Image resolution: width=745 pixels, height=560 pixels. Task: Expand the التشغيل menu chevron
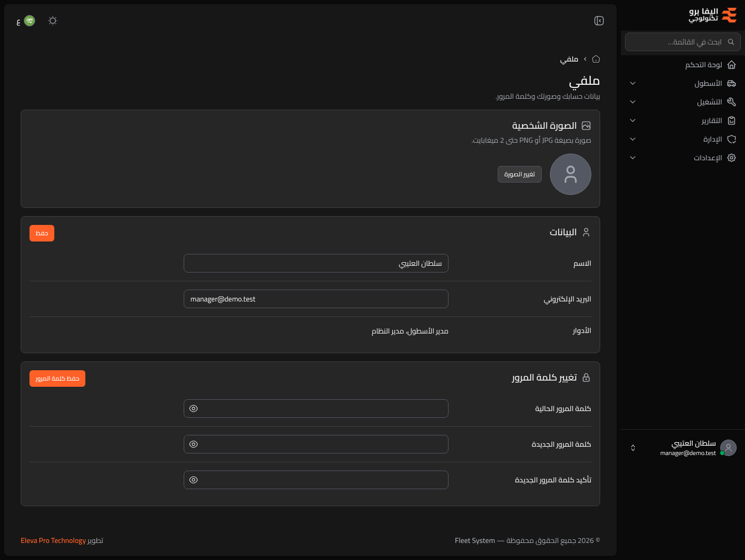[633, 102]
